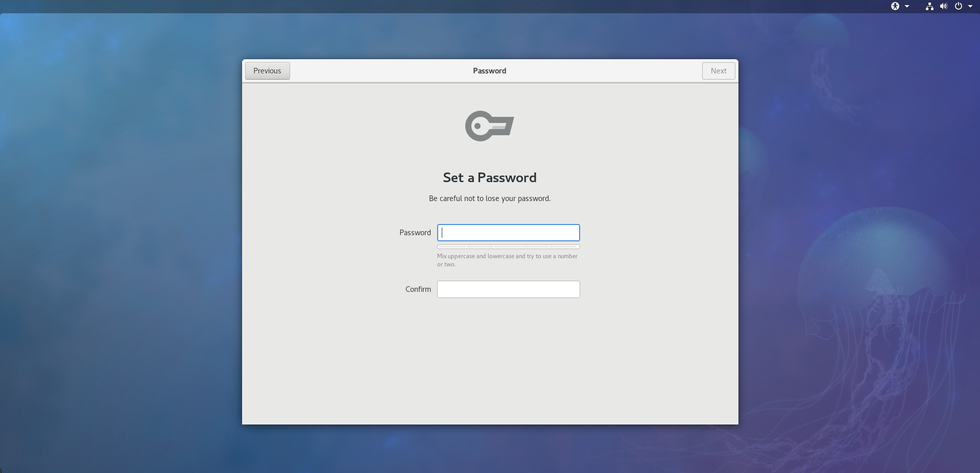This screenshot has width=980, height=473.
Task: Click the 'Confirm' field label
Action: [x=418, y=289]
